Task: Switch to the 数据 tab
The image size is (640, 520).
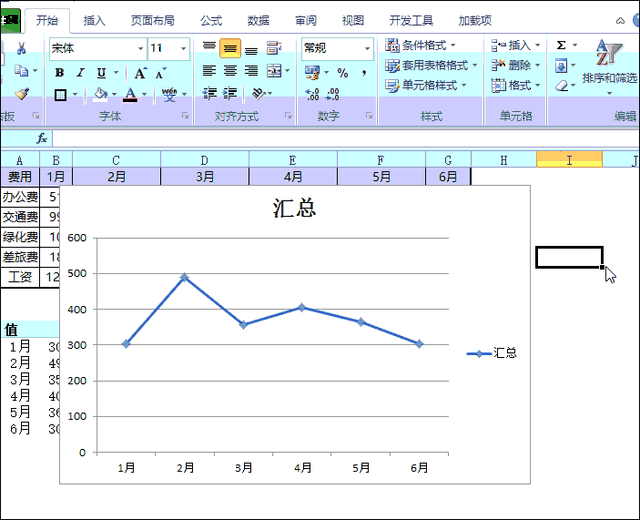Action: 258,20
